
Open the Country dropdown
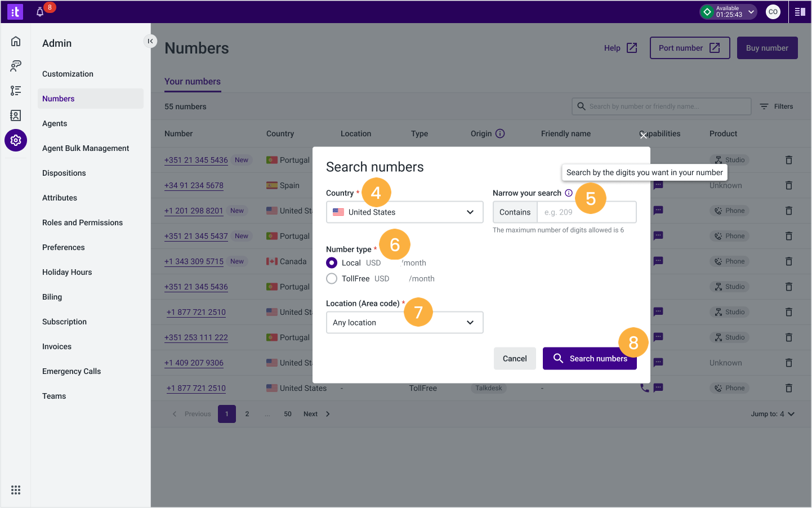[404, 212]
